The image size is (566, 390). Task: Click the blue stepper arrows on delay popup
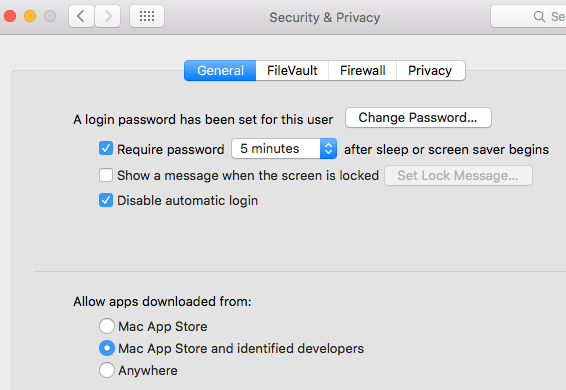click(328, 148)
